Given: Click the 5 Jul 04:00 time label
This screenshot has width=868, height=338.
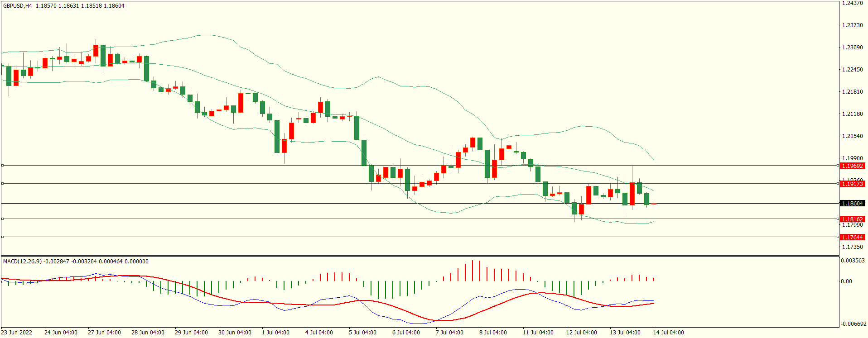Looking at the screenshot, I should click(362, 333).
